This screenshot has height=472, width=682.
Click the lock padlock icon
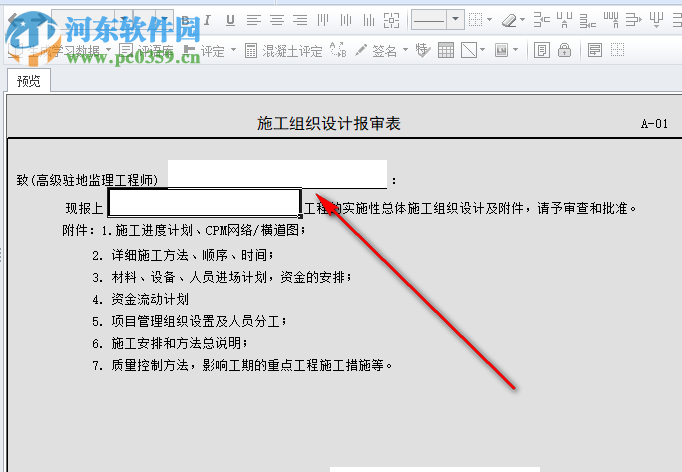(x=565, y=50)
